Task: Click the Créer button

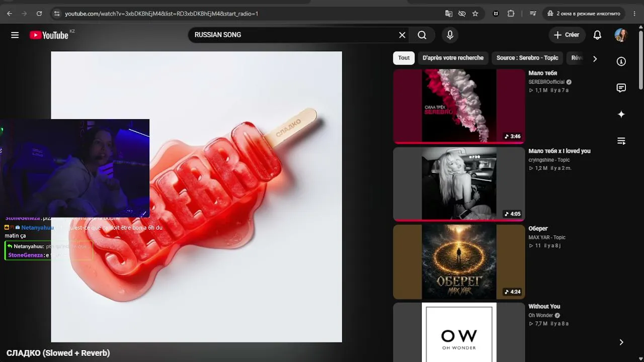Action: point(567,35)
